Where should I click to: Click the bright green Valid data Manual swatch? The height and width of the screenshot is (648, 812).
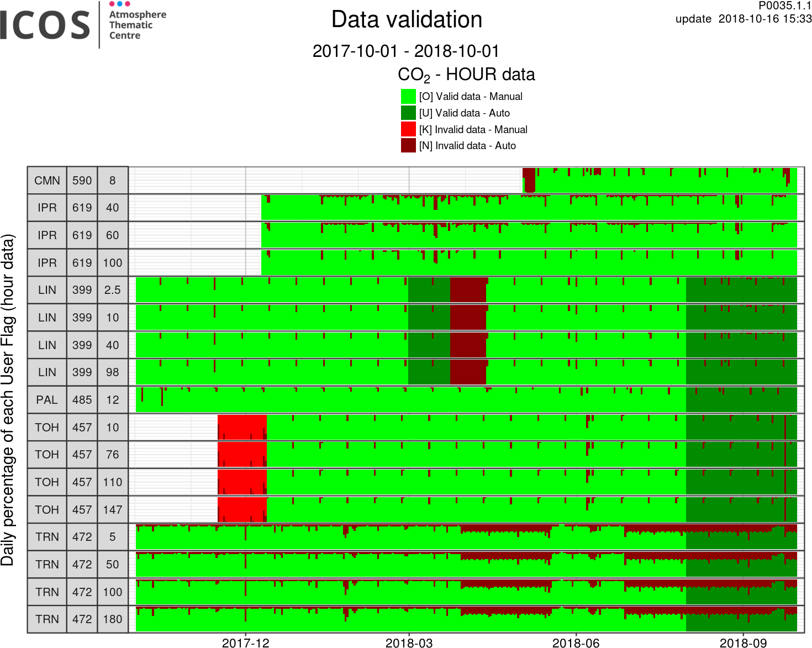tap(408, 97)
